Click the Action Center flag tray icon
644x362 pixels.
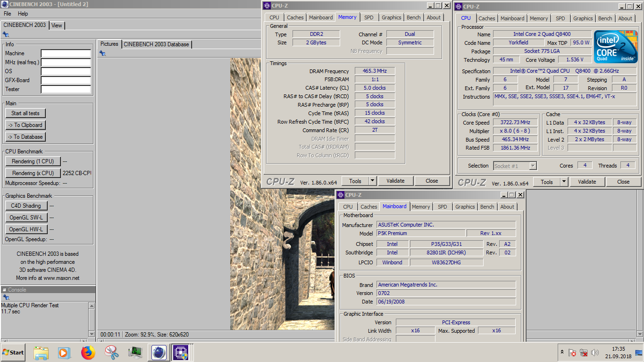[x=572, y=353]
